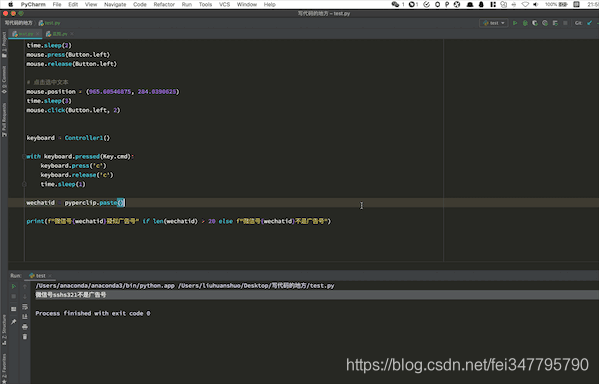Open the Tools menu
The height and width of the screenshot is (384, 599).
pos(205,5)
